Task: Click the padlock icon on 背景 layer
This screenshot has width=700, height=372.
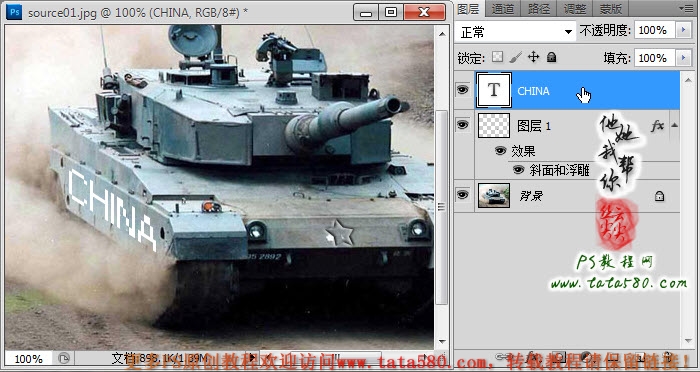Action: click(659, 196)
